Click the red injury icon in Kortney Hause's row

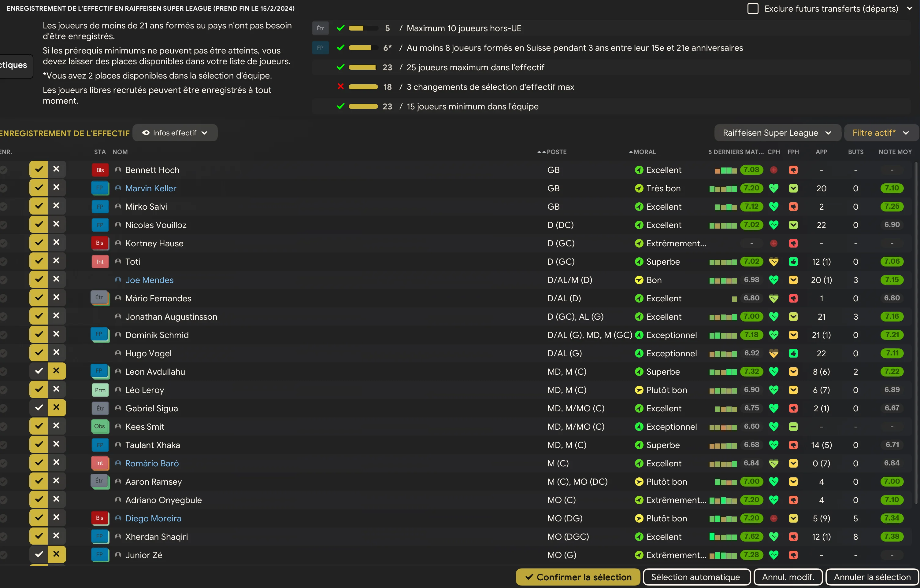(x=774, y=243)
